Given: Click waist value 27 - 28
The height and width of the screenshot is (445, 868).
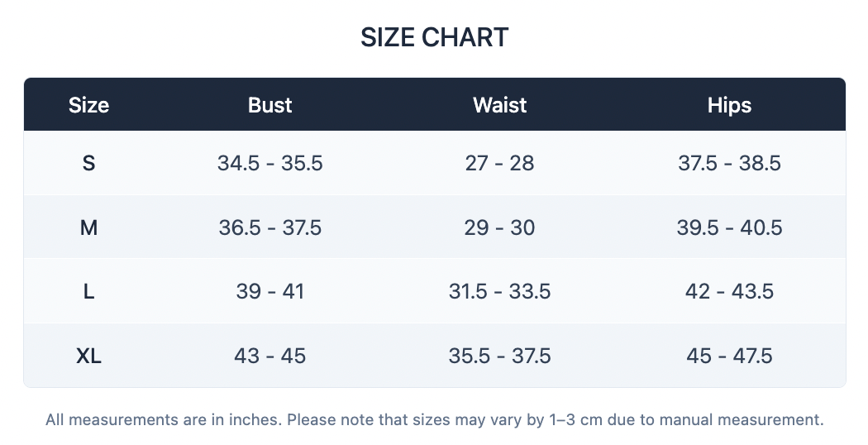Looking at the screenshot, I should click(499, 163).
